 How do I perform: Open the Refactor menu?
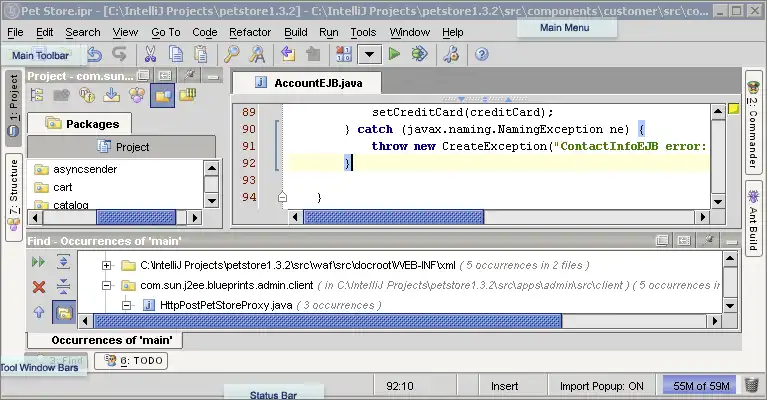pos(249,32)
